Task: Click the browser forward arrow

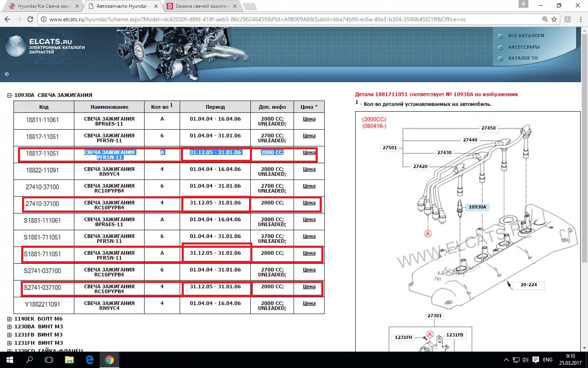Action: coord(18,19)
